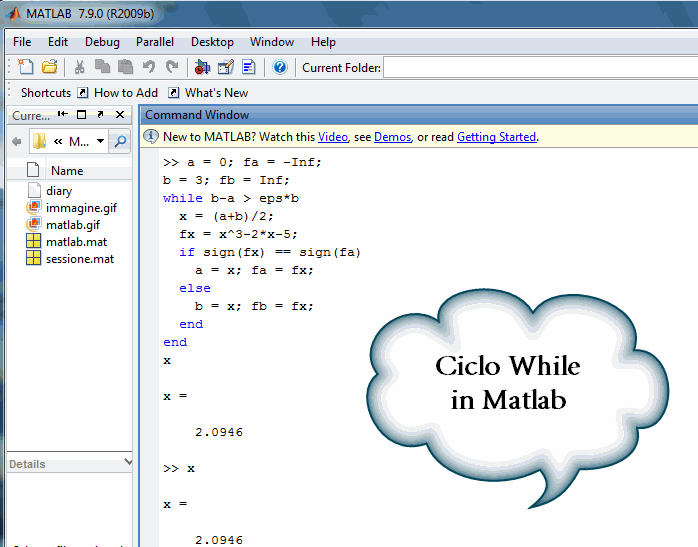Open the Desktop menu
Viewport: 698px width, 547px height.
(x=212, y=42)
